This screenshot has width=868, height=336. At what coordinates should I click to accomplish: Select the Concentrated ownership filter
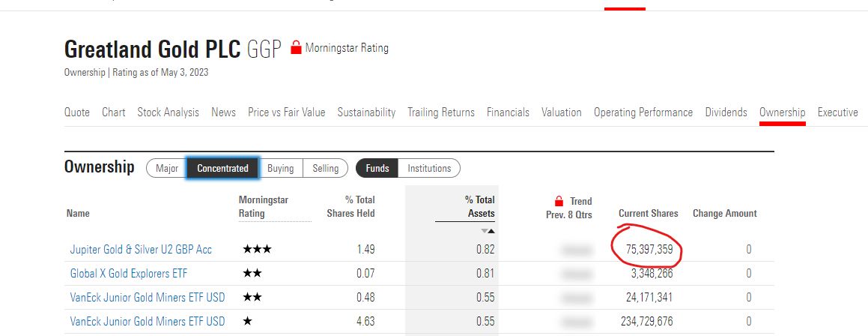click(x=222, y=168)
